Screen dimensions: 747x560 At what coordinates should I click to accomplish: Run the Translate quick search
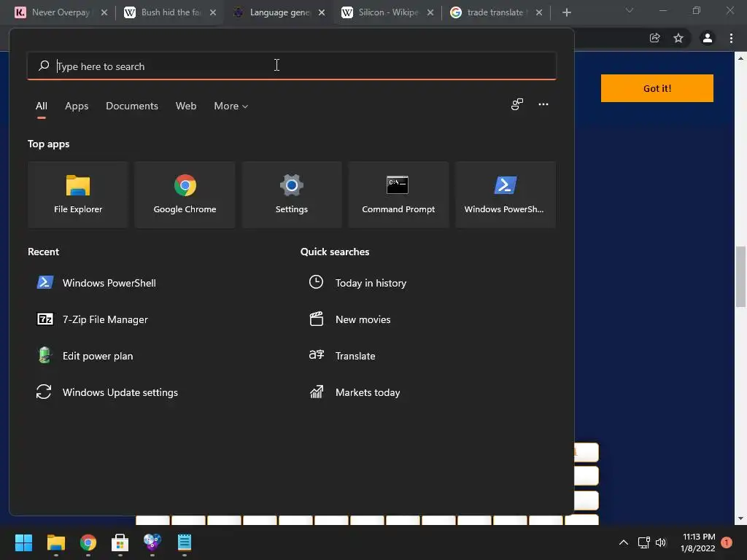[343, 356]
